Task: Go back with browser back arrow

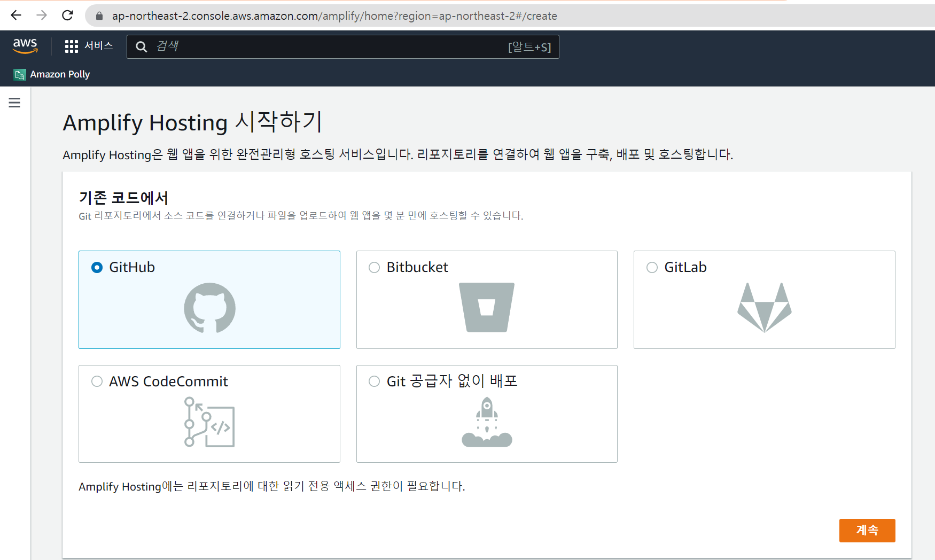Action: coord(16,15)
